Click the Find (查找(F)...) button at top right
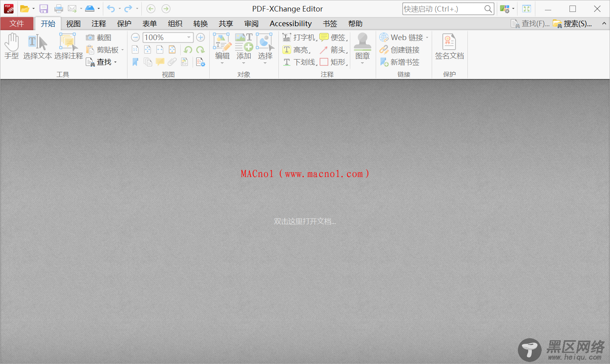610x364 pixels. pos(530,24)
